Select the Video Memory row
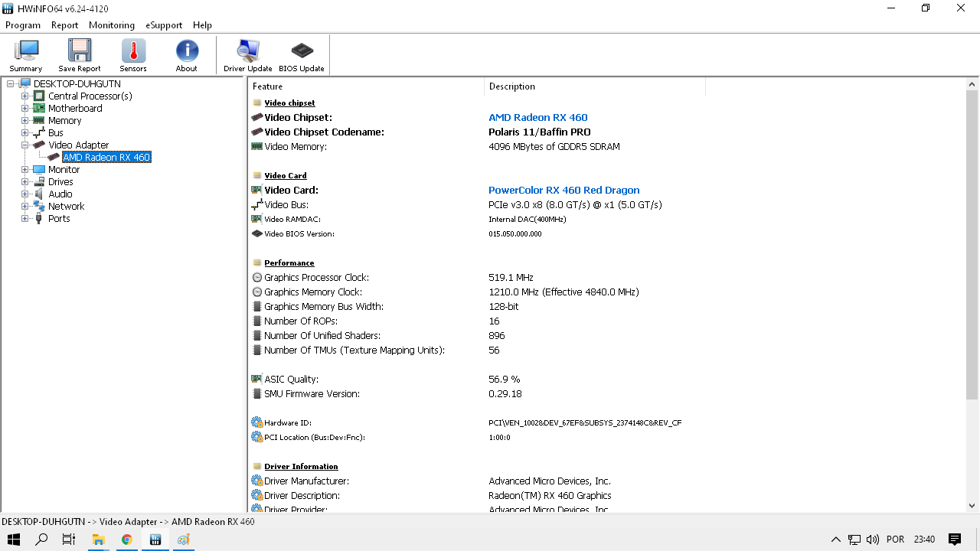980x551 pixels. (606, 147)
